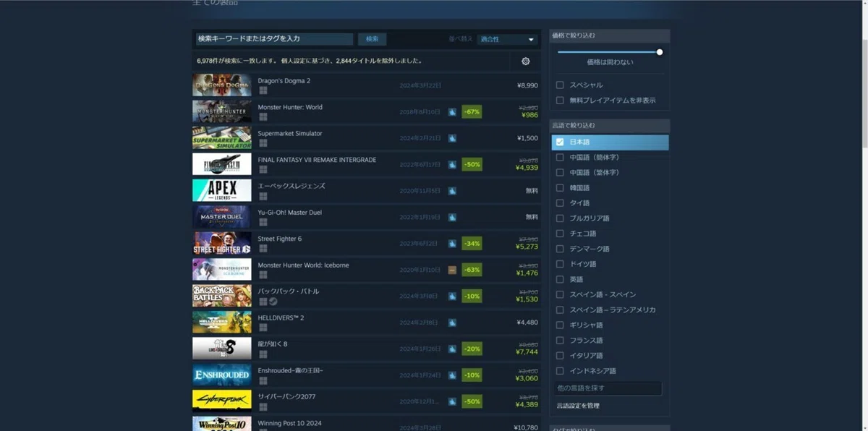Viewport: 868px width, 431px height.
Task: Check the ドイツ語 language filter
Action: (560, 264)
